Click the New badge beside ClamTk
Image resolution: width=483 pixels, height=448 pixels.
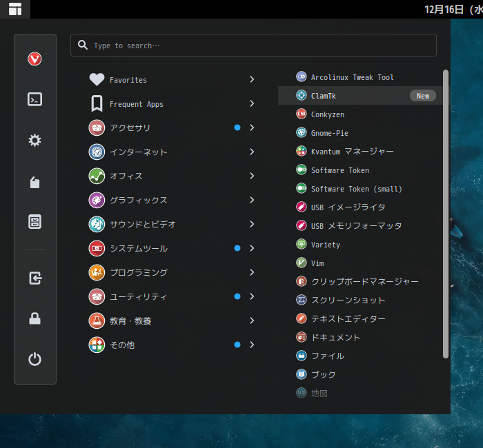click(422, 96)
